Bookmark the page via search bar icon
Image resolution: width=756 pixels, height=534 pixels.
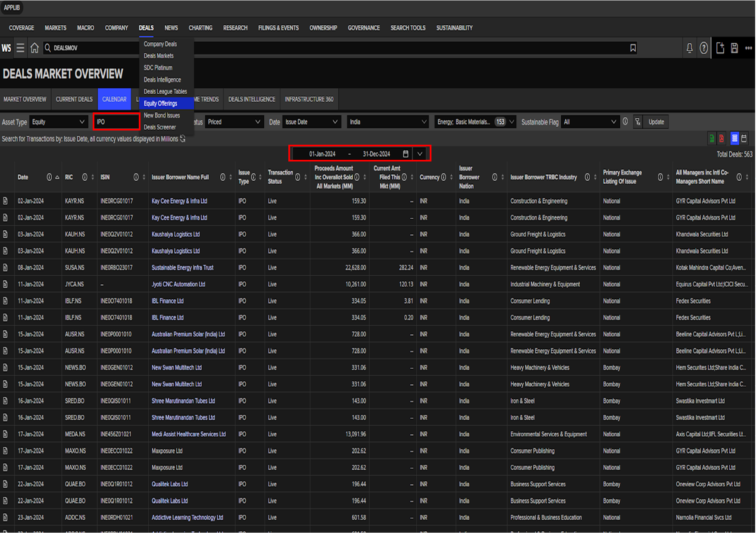click(633, 48)
